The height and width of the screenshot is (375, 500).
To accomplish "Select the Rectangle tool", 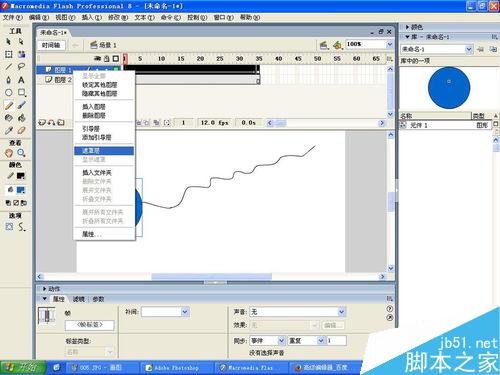I will pyautogui.click(x=22, y=93).
